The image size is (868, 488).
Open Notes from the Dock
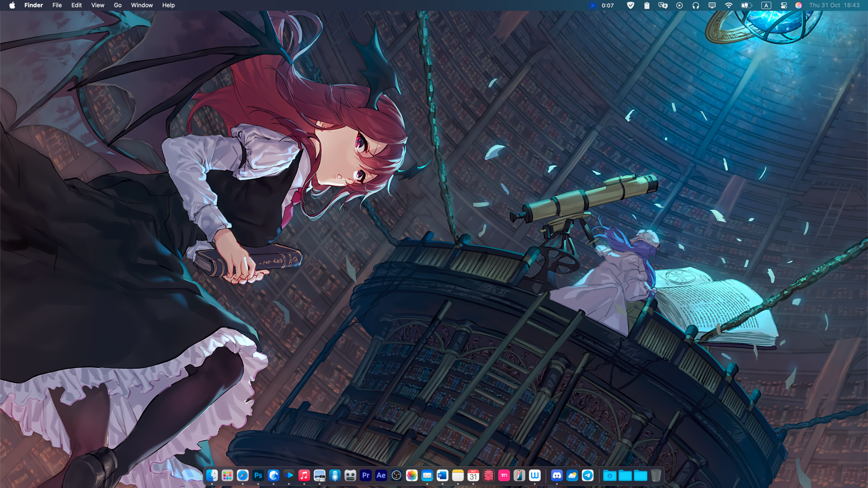coord(458,475)
